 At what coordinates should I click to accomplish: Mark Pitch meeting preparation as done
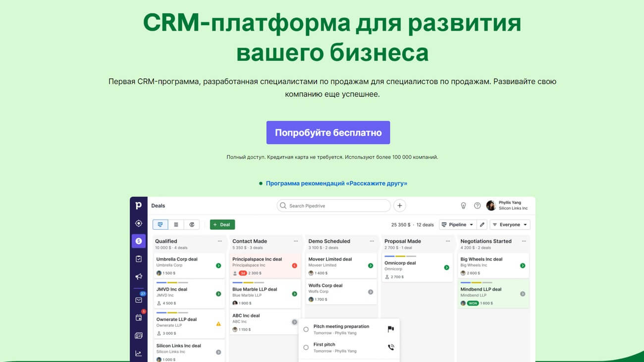pyautogui.click(x=306, y=329)
